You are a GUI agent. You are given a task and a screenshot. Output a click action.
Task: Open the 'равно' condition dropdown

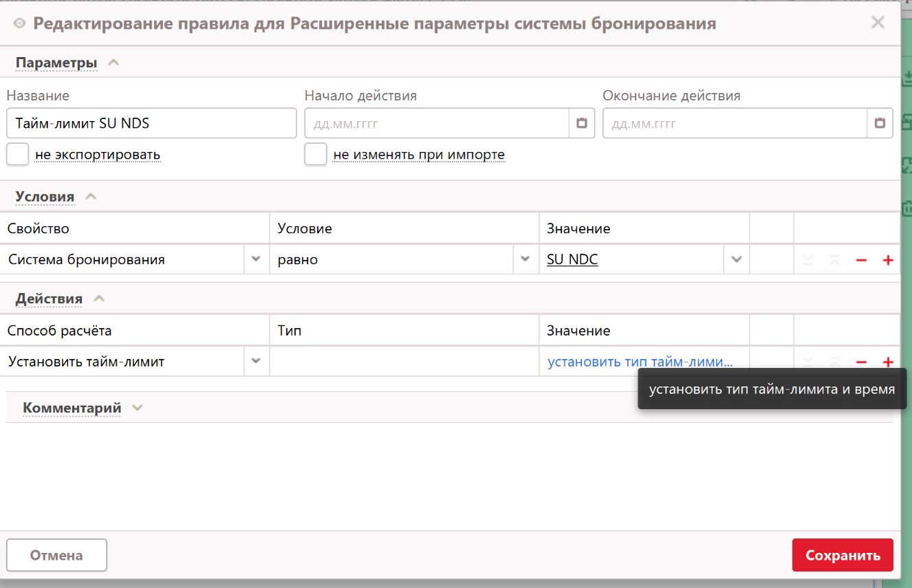[525, 259]
